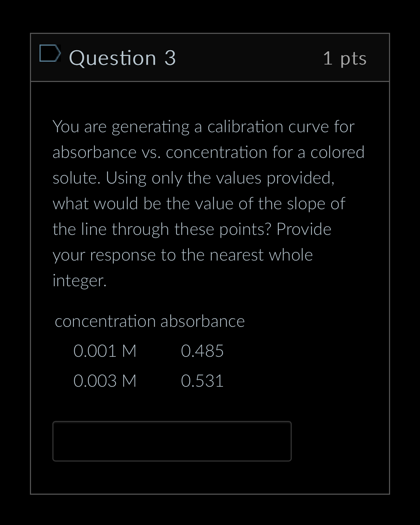Click the data table area below the prompt
Viewport: 420px width, 525px height.
click(x=150, y=351)
